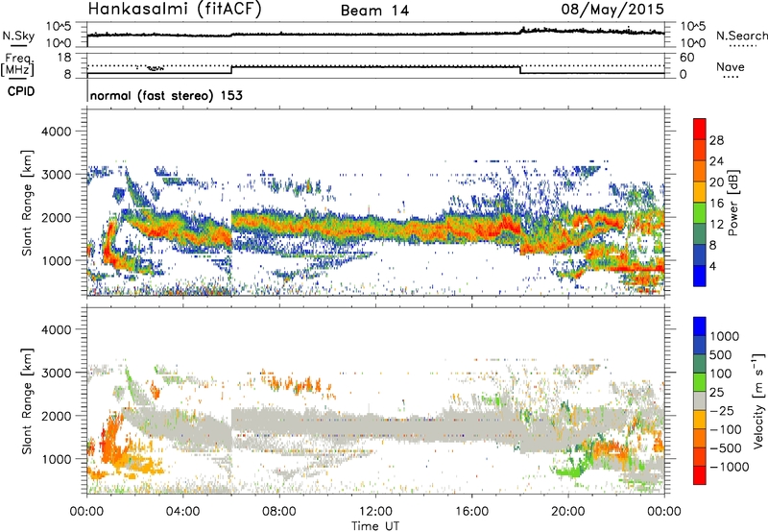The width and height of the screenshot is (768, 532).
Task: Click the '20:00' time tick label
Action: click(x=568, y=512)
